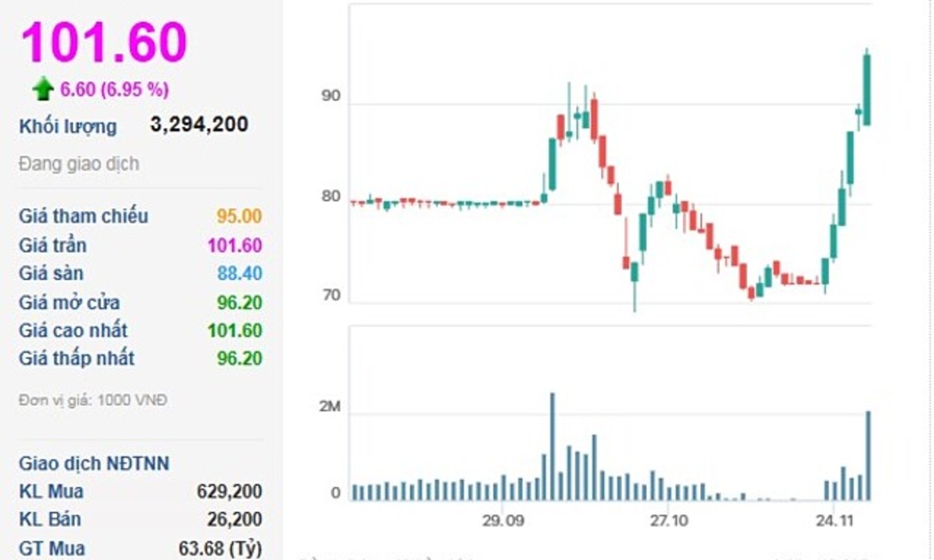
Task: Open the Giao dịch NĐTNN section heading
Action: click(93, 463)
